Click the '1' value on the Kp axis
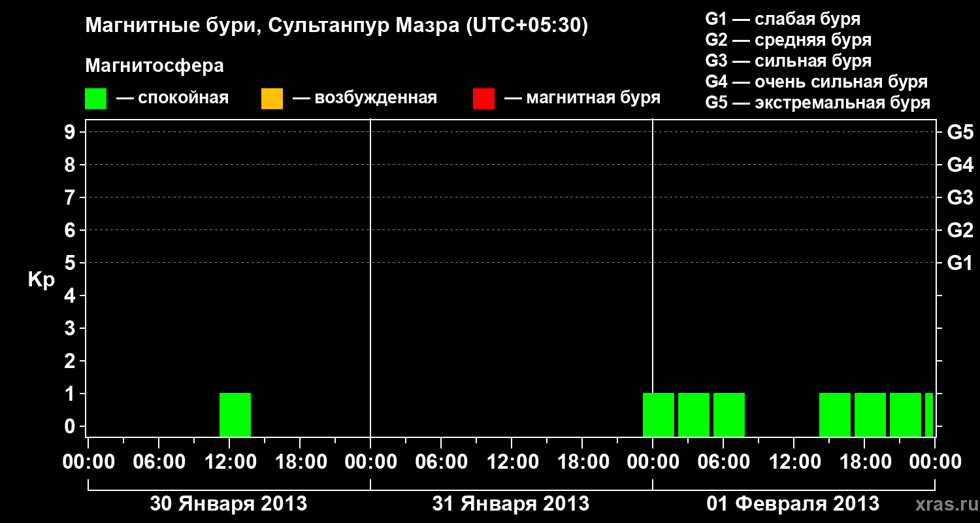Screen dimensions: 980x523 71,394
